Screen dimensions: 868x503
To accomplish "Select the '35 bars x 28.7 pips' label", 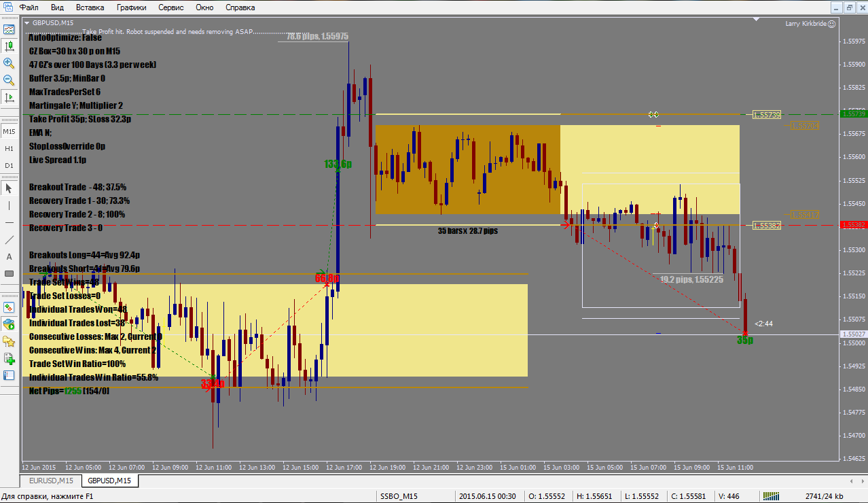I will (x=468, y=231).
